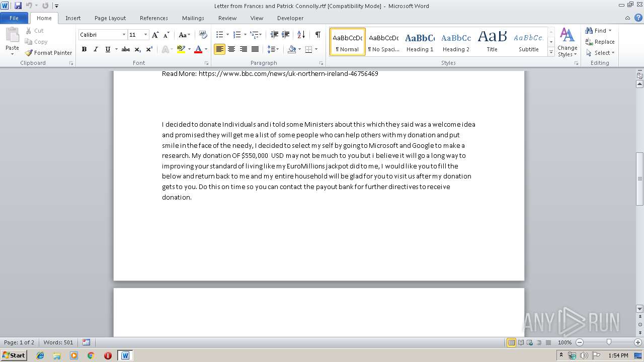Switch to the Insert tab
The width and height of the screenshot is (644, 362).
pos(73,18)
